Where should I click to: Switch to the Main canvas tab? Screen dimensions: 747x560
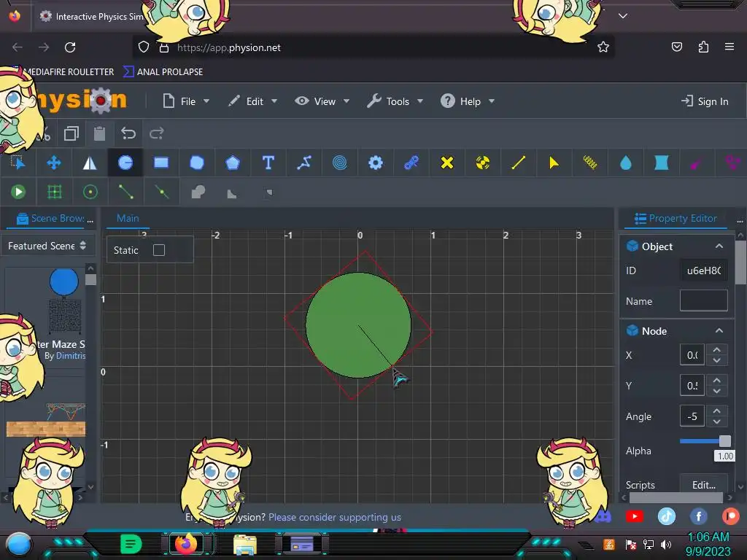coord(128,219)
